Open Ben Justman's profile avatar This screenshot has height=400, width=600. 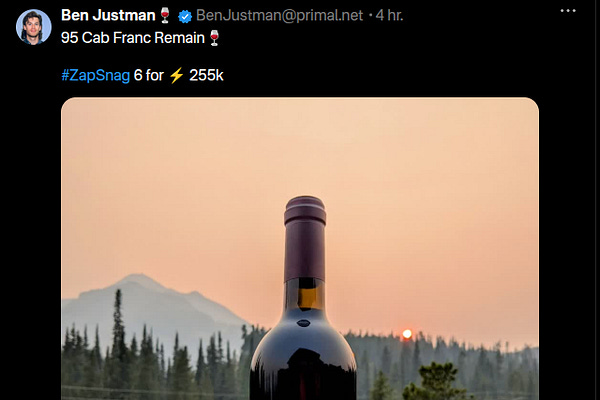pyautogui.click(x=34, y=27)
